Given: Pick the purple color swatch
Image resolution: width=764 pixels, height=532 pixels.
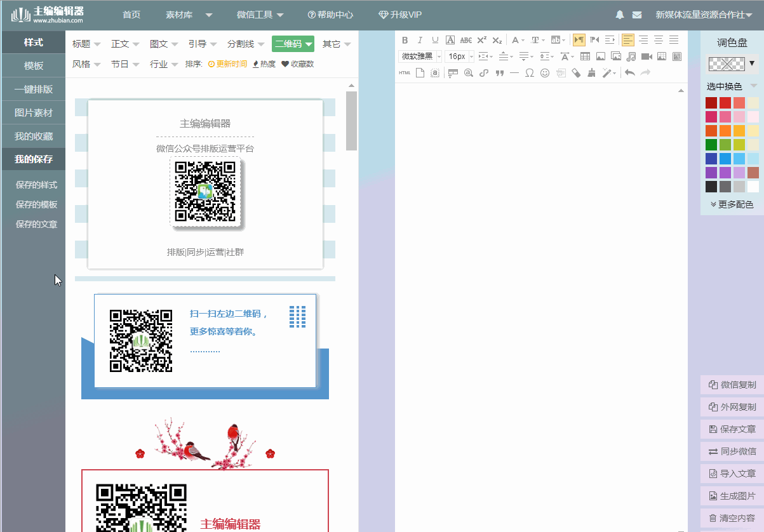Looking at the screenshot, I should (x=711, y=172).
